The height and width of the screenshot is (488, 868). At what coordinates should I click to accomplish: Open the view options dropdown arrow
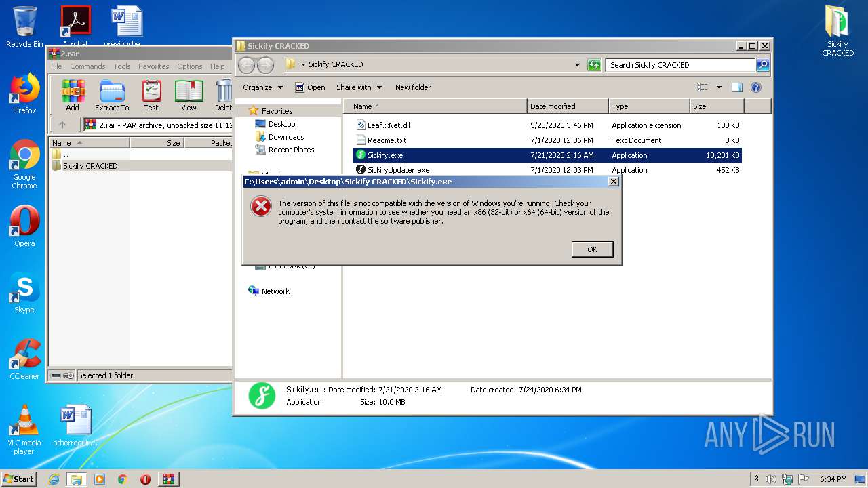[x=719, y=87]
